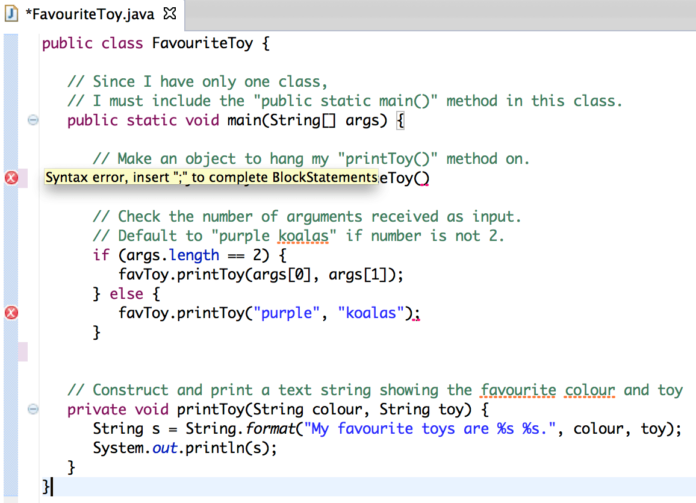Place cursor after final closing brace
This screenshot has height=503, width=696.
click(52, 486)
